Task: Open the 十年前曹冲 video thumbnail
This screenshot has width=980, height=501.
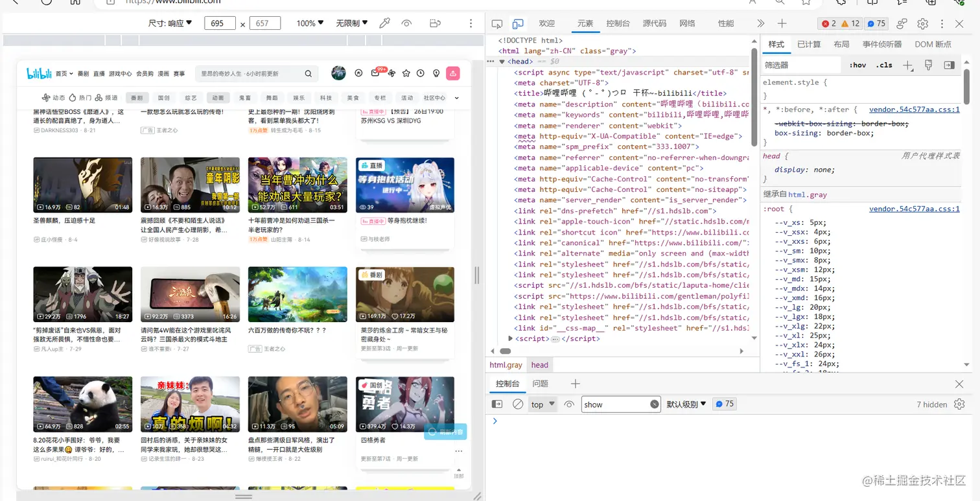Action: 297,185
